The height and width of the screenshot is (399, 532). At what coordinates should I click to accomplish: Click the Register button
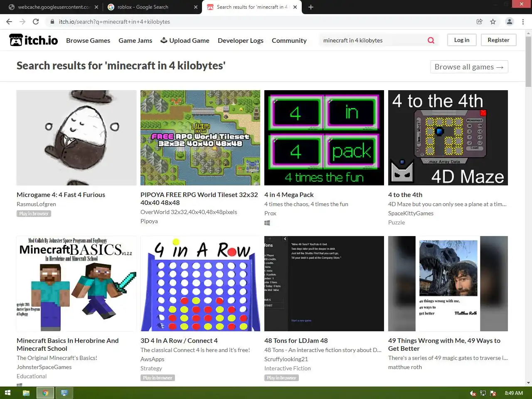click(x=498, y=40)
